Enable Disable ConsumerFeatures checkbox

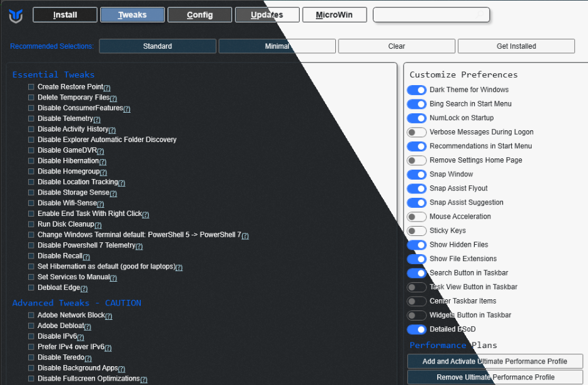(x=31, y=108)
